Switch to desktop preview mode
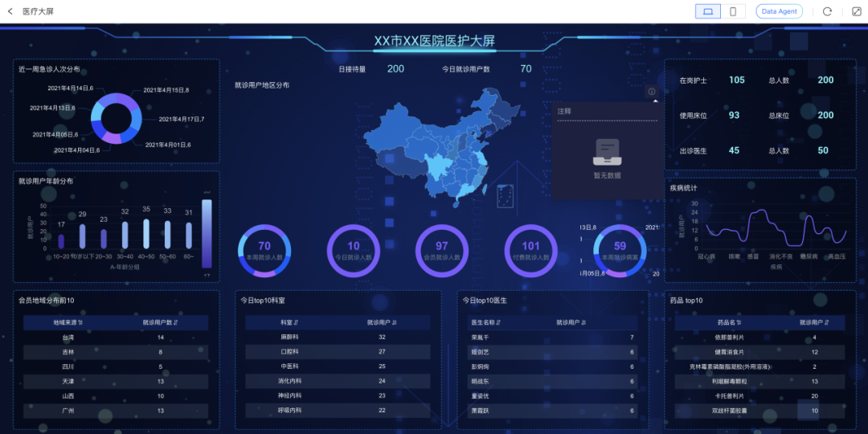This screenshot has height=434, width=868. [x=708, y=11]
